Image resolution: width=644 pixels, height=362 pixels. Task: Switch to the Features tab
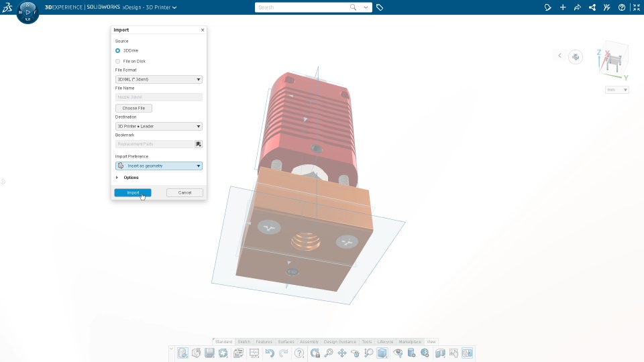point(264,341)
